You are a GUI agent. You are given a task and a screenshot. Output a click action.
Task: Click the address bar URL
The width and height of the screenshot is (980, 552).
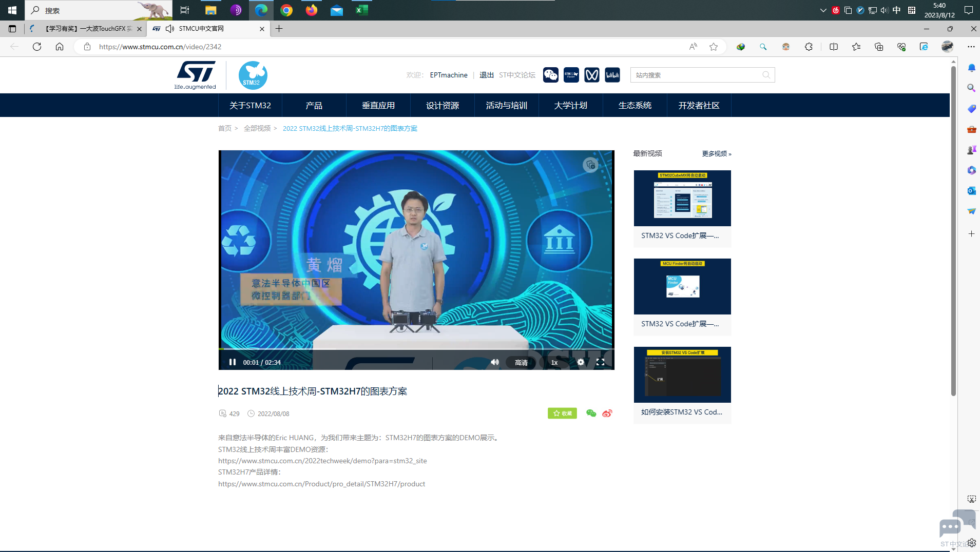point(160,47)
